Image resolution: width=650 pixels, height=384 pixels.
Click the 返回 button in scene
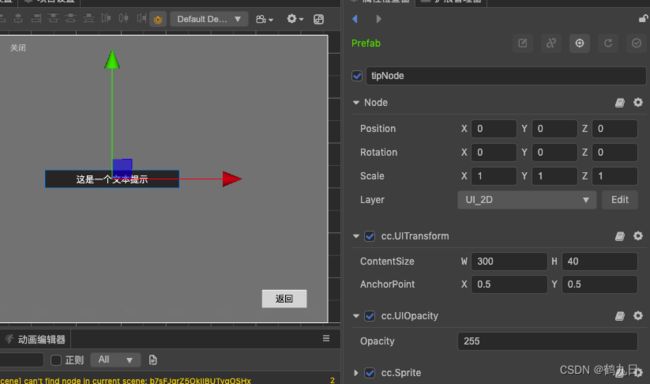284,299
